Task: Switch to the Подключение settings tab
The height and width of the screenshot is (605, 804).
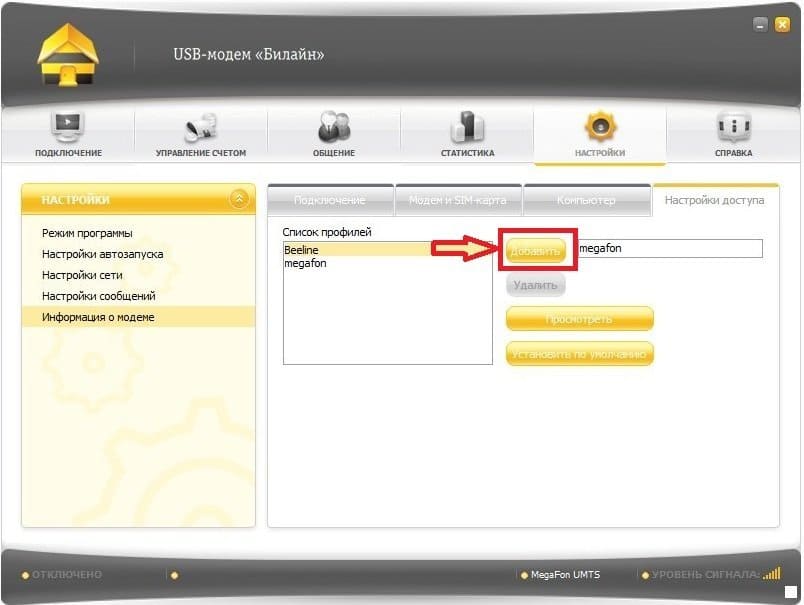Action: 330,200
